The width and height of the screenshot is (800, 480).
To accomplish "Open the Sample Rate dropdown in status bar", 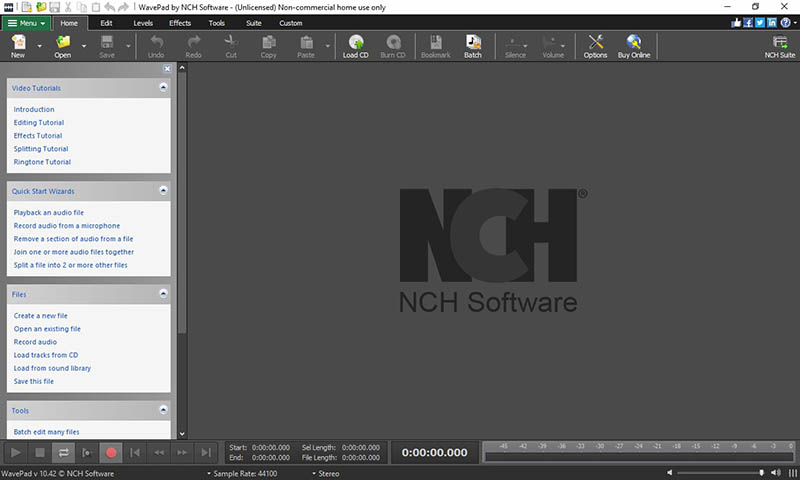I will 241,473.
